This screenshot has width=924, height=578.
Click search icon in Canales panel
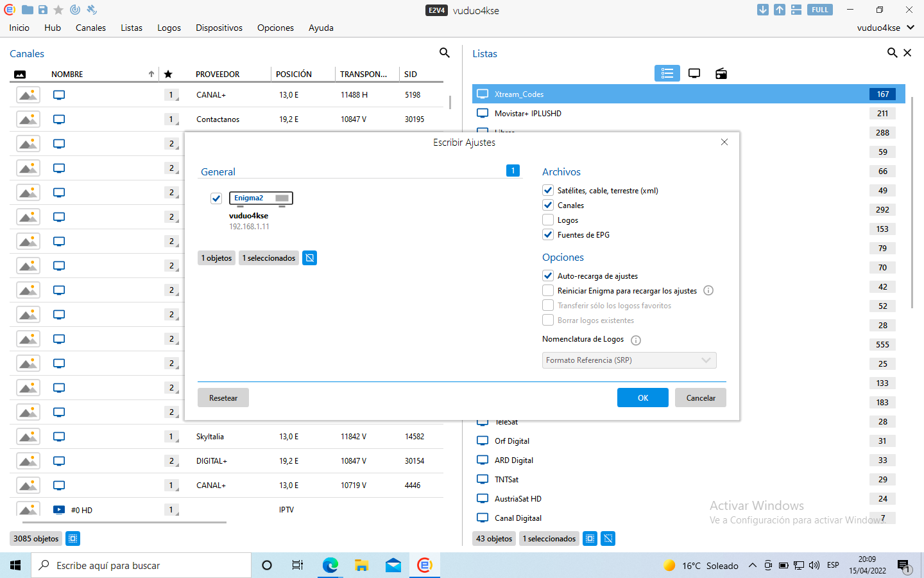pyautogui.click(x=444, y=53)
